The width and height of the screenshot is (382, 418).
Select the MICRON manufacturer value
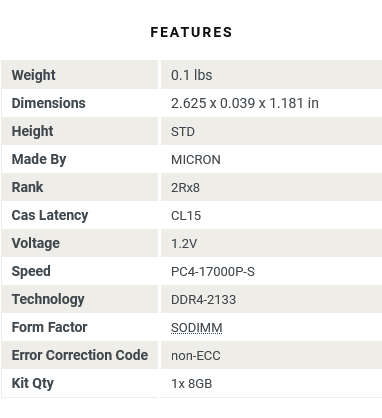[196, 160]
